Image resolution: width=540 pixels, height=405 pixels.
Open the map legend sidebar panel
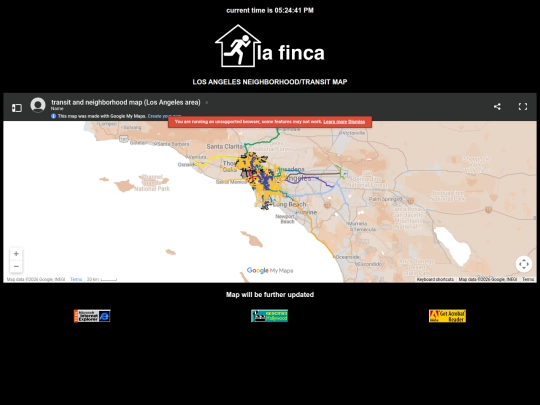point(17,108)
